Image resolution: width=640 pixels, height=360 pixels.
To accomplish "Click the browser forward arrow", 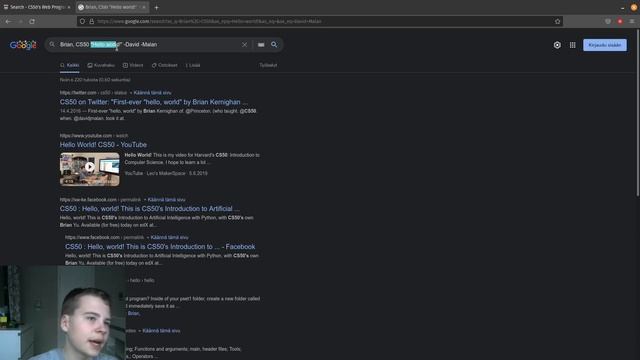I will point(20,21).
